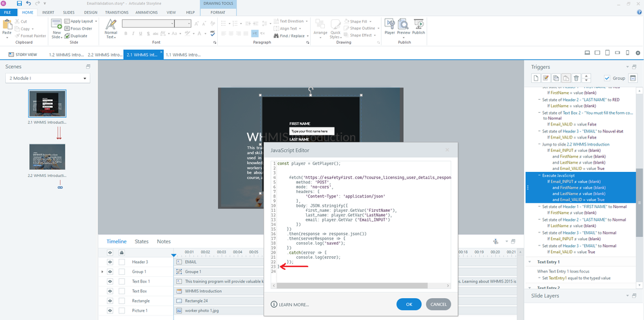The width and height of the screenshot is (644, 320).
Task: Click the Publish icon in the ribbon
Action: coord(419,27)
